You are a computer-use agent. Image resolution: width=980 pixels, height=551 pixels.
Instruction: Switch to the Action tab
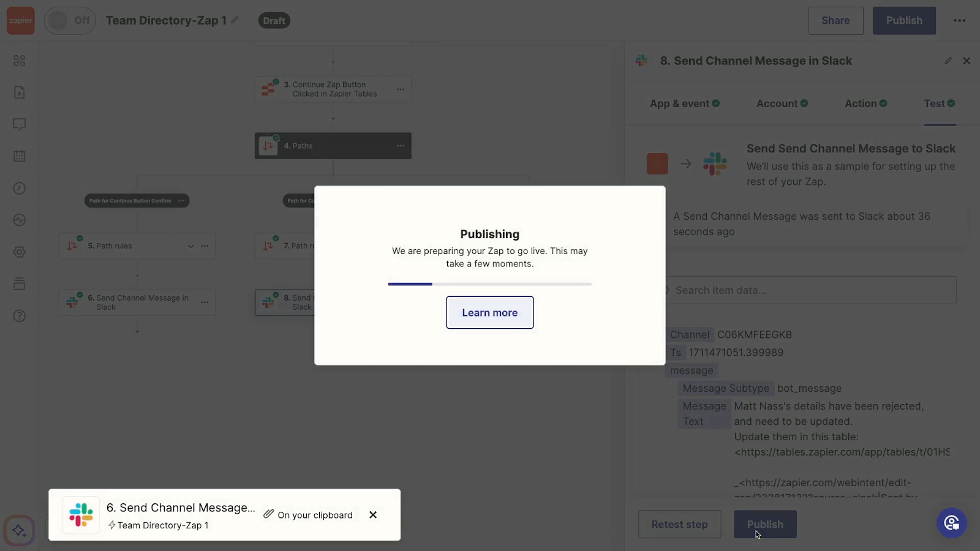[x=866, y=103]
